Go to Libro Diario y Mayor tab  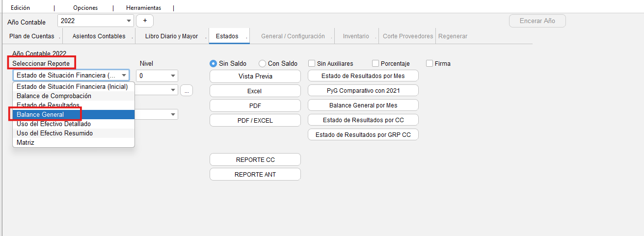click(171, 36)
